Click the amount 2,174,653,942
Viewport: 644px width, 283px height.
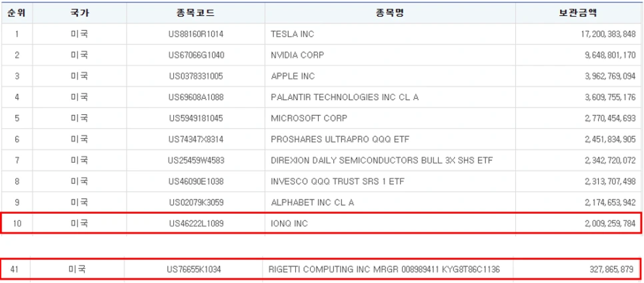[610, 203]
